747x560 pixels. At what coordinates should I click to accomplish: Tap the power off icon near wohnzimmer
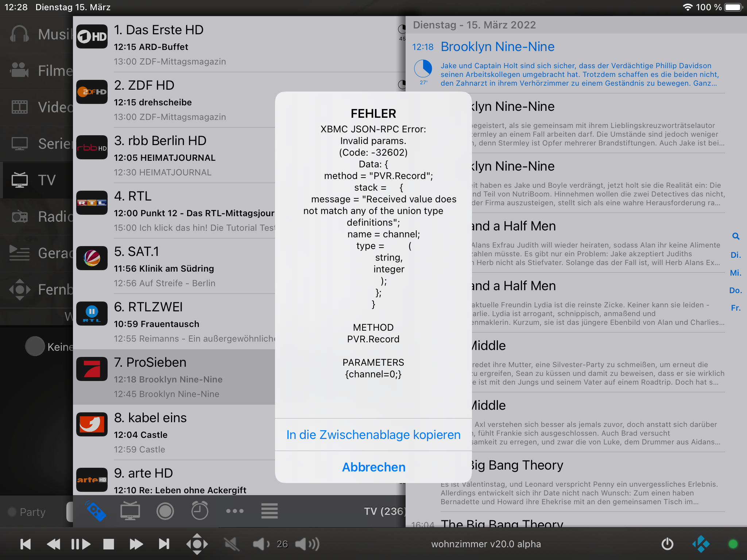(x=667, y=544)
